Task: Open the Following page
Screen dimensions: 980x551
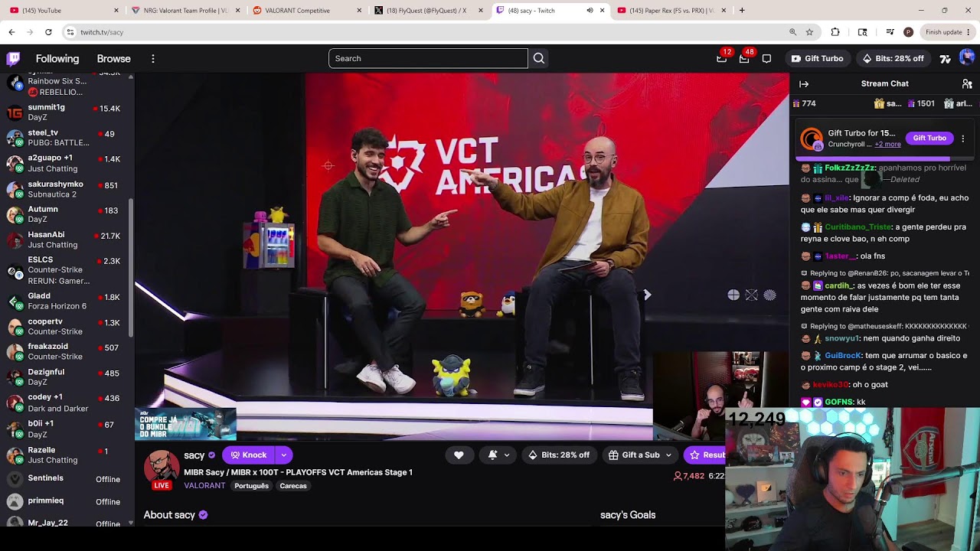Action: pos(57,59)
